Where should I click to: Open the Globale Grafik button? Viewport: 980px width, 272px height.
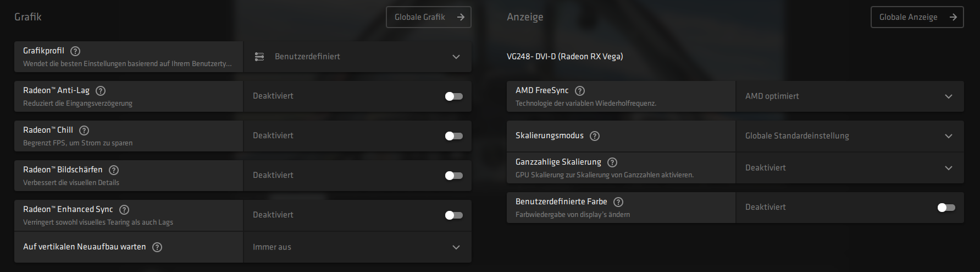(429, 17)
